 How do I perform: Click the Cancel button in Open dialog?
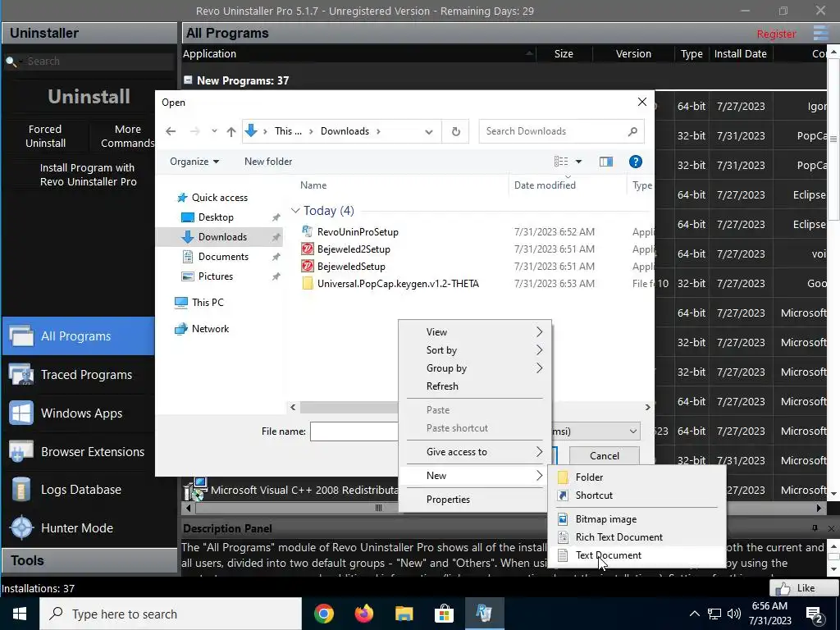[605, 455]
